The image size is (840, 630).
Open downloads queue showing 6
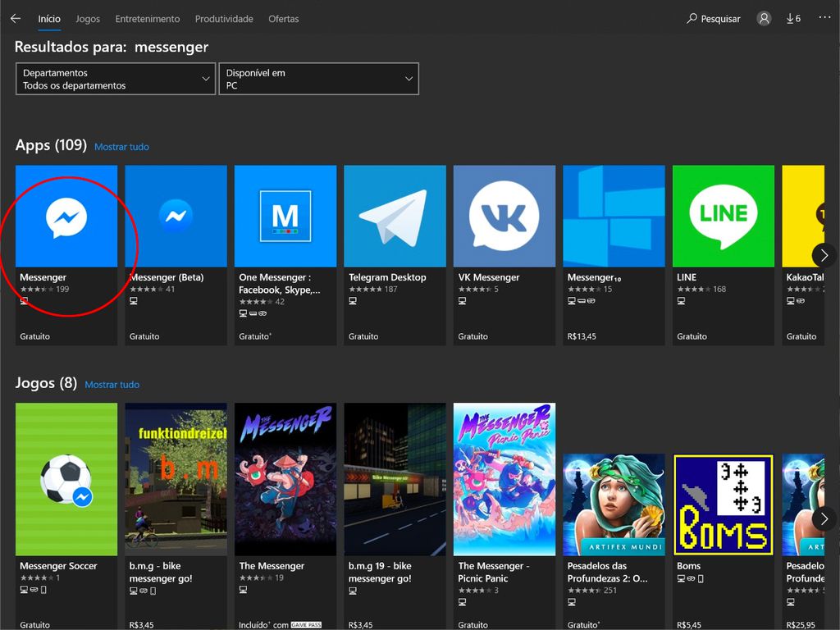tap(793, 19)
